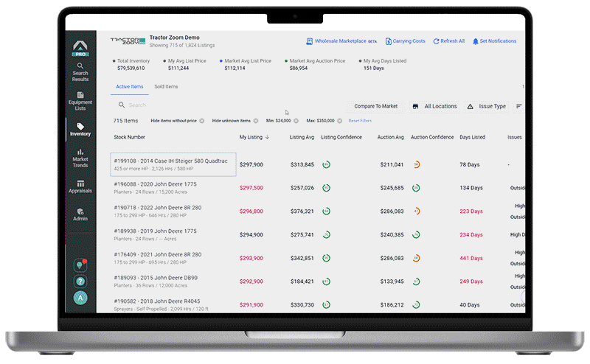590x364 pixels.
Task: Switch to the Sold Items tab
Action: coord(166,86)
